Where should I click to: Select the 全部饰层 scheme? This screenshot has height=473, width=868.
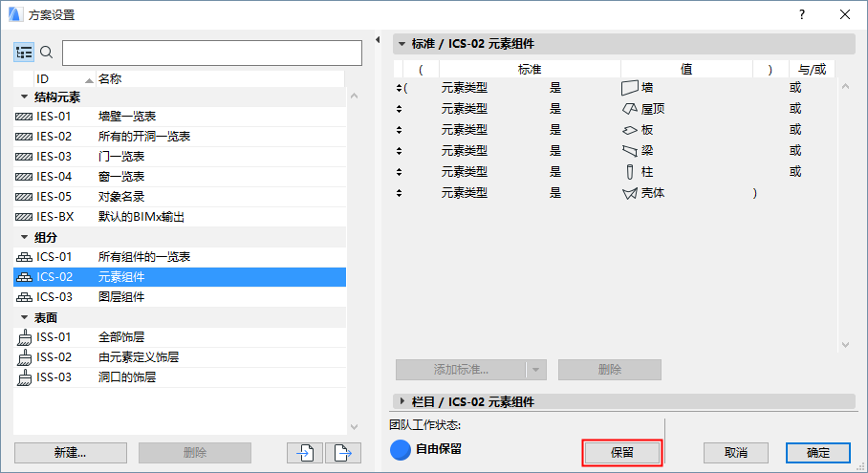[x=180, y=337]
